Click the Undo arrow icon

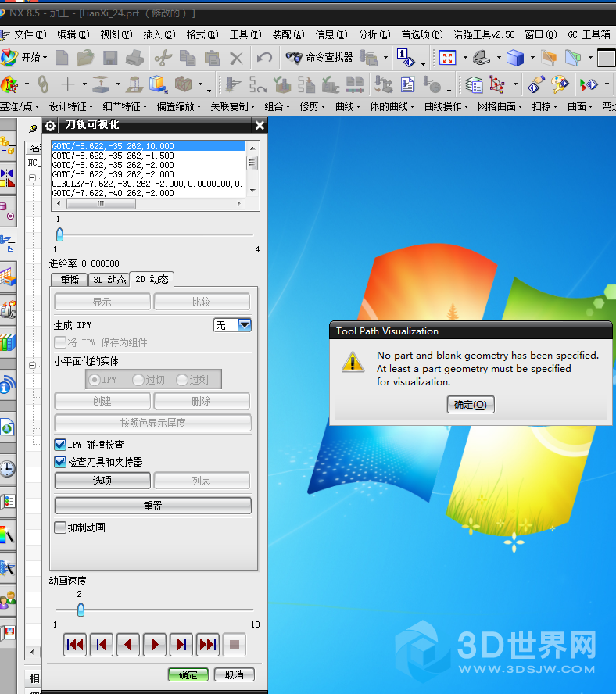pos(265,58)
